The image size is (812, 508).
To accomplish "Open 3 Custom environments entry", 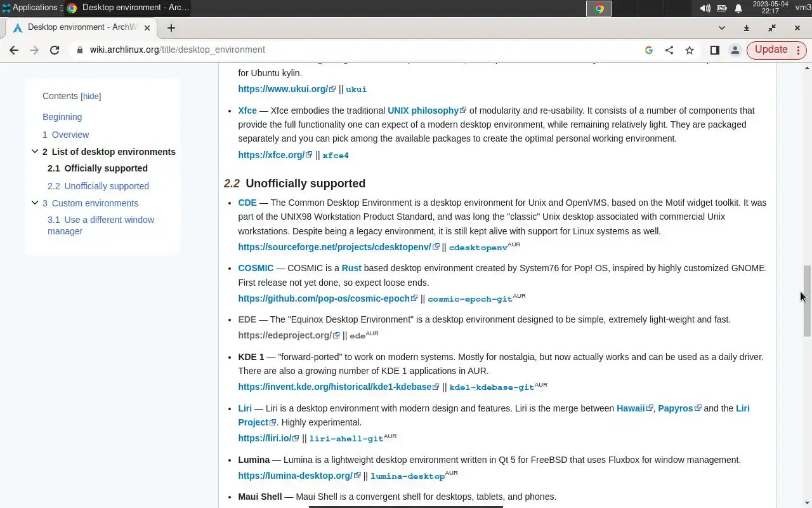I will tap(90, 203).
